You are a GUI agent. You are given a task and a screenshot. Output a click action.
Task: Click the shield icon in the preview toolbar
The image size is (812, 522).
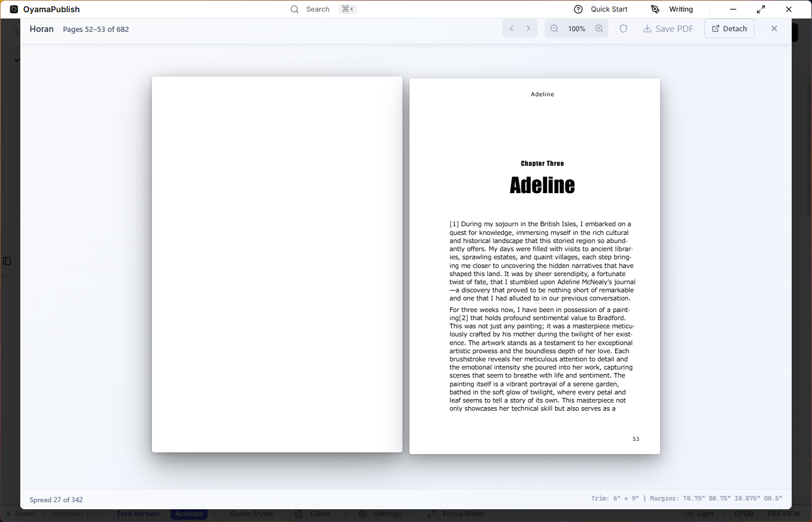pos(623,28)
